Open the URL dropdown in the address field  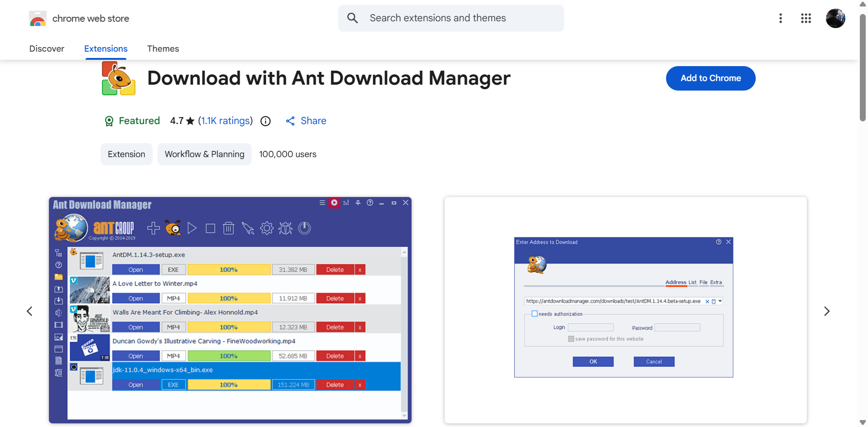point(720,301)
